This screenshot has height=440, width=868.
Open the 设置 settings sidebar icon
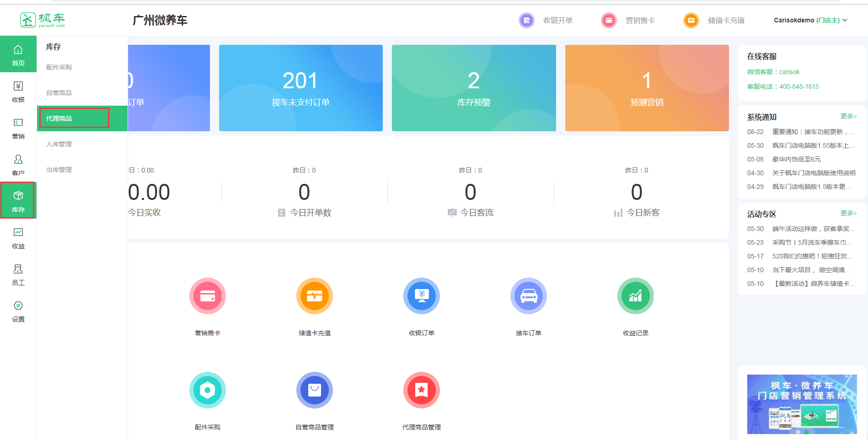pos(18,311)
